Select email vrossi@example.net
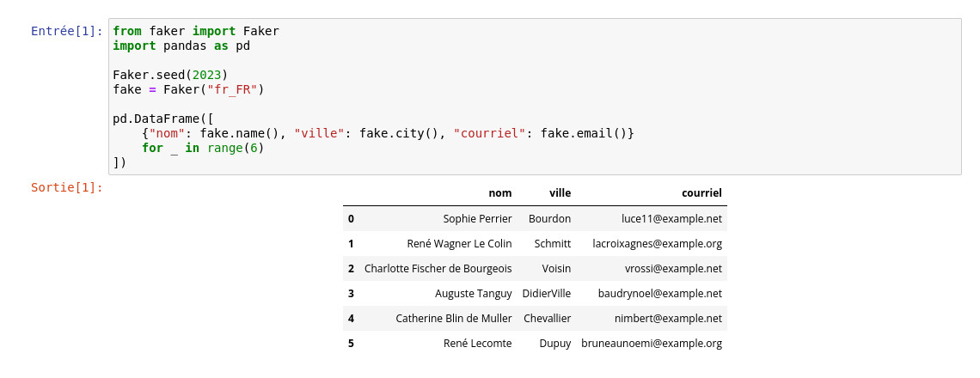The height and width of the screenshot is (378, 980). [673, 269]
